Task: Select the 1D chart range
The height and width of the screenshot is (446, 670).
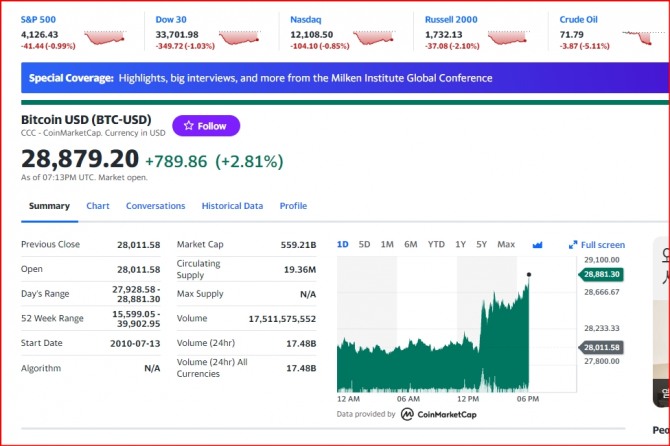Action: [343, 244]
